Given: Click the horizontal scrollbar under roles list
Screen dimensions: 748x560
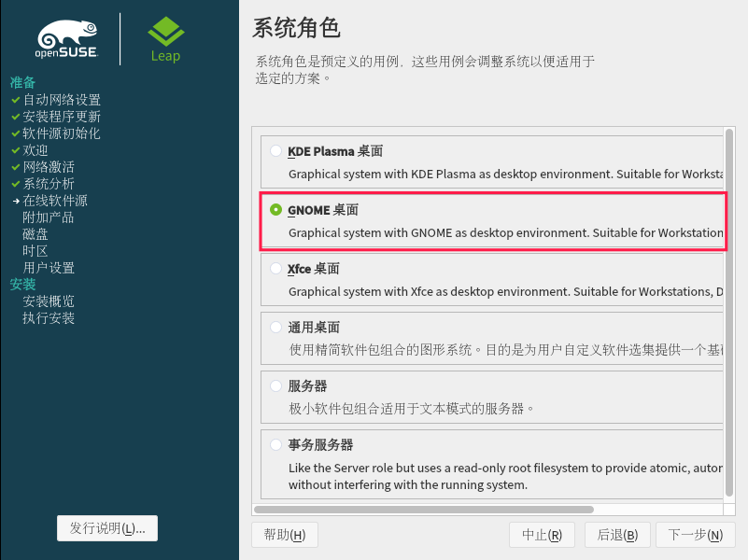Looking at the screenshot, I should (x=424, y=510).
